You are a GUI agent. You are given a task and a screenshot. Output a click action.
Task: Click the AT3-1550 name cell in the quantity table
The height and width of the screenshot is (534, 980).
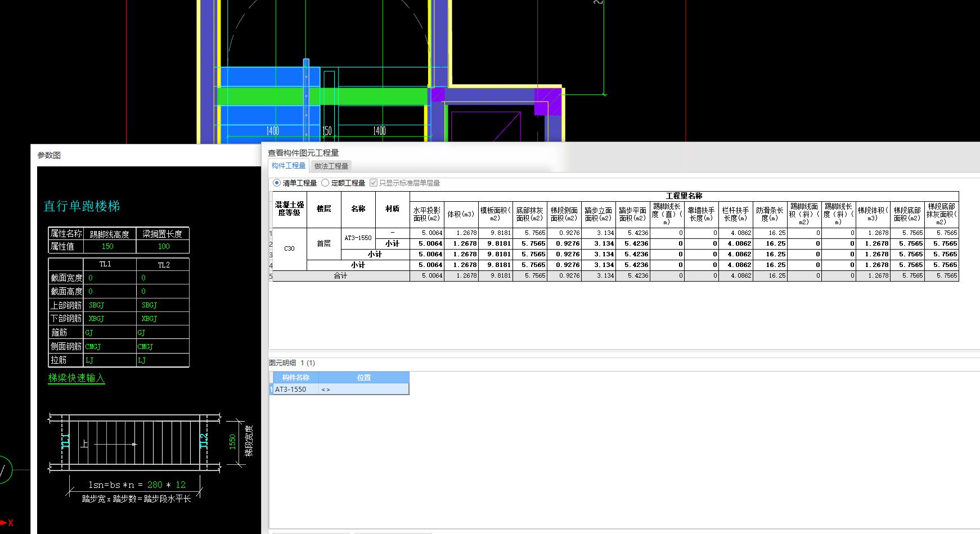point(358,238)
